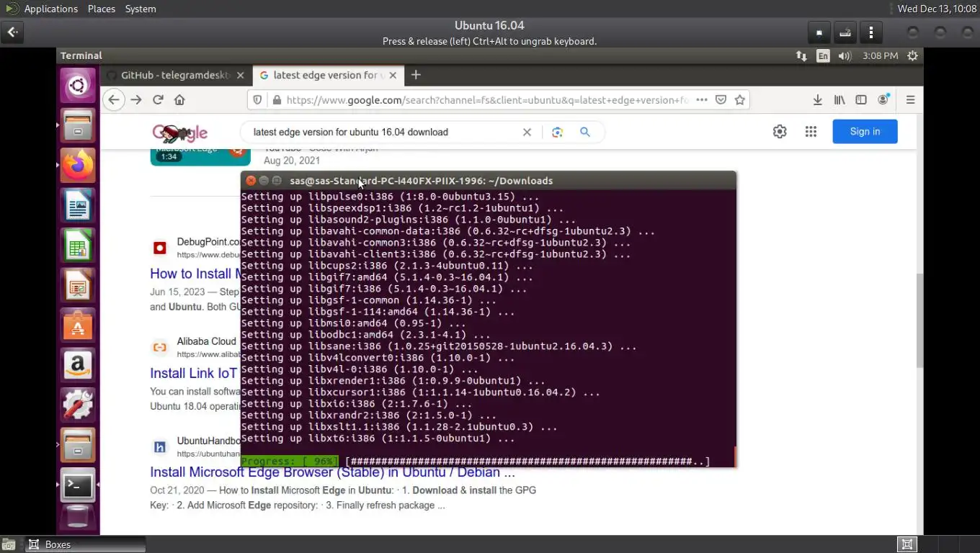Click the workspace switcher icon bottom right
Viewport: 980px width, 553px height.
pos(907,544)
